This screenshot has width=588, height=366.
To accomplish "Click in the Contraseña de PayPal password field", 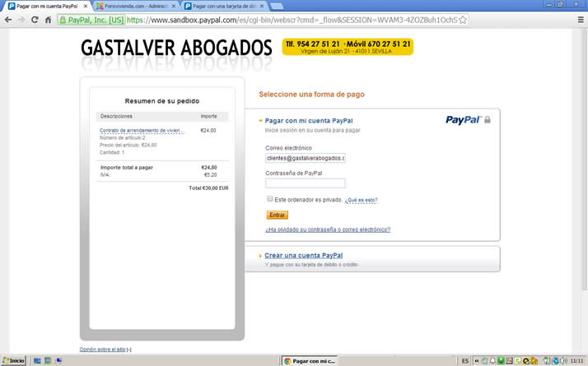I will tap(306, 183).
